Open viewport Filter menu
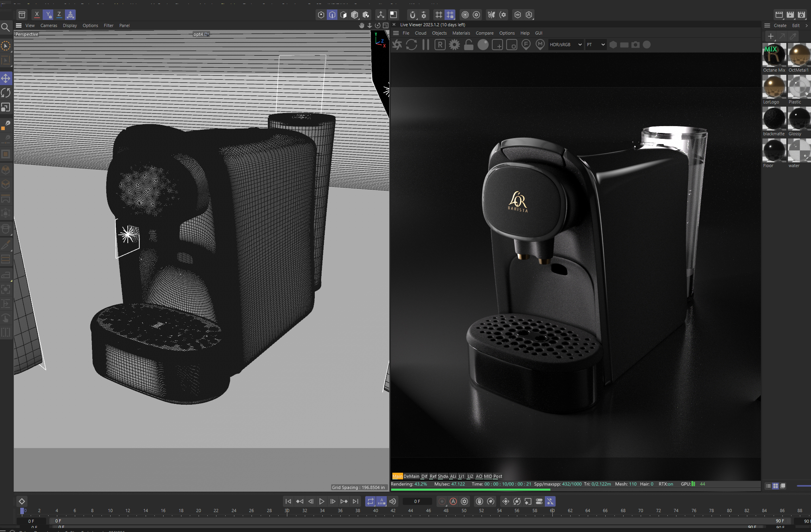 tap(108, 25)
